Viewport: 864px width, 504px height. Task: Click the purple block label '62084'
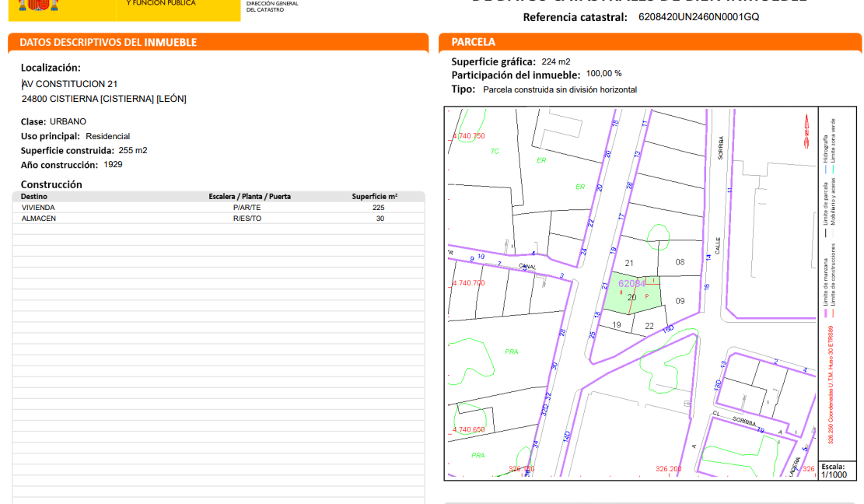click(631, 284)
